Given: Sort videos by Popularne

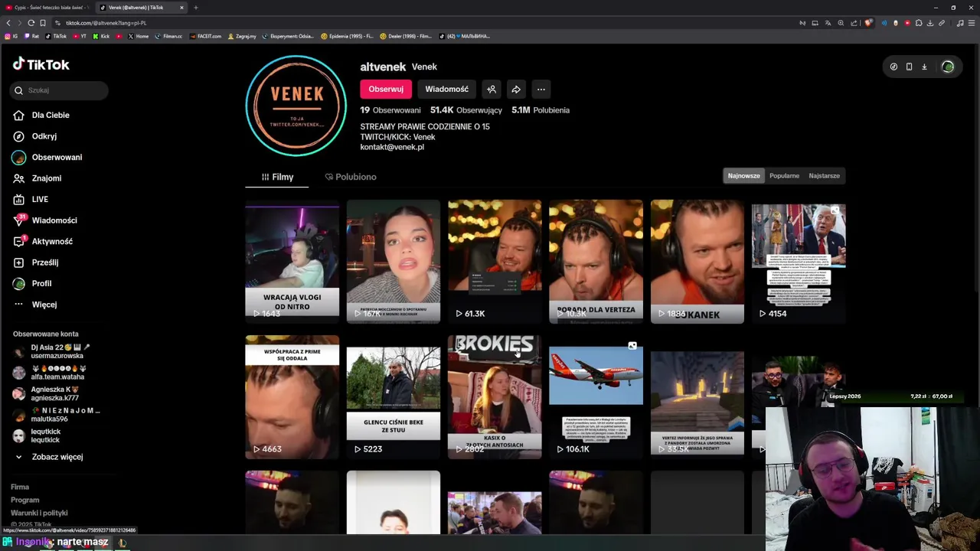Looking at the screenshot, I should pos(784,175).
